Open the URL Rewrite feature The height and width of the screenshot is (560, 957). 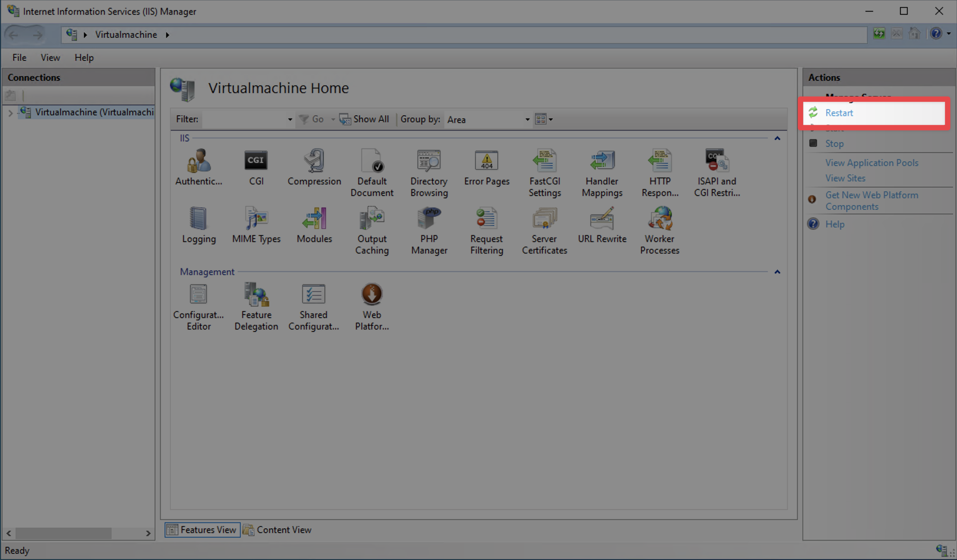tap(602, 227)
